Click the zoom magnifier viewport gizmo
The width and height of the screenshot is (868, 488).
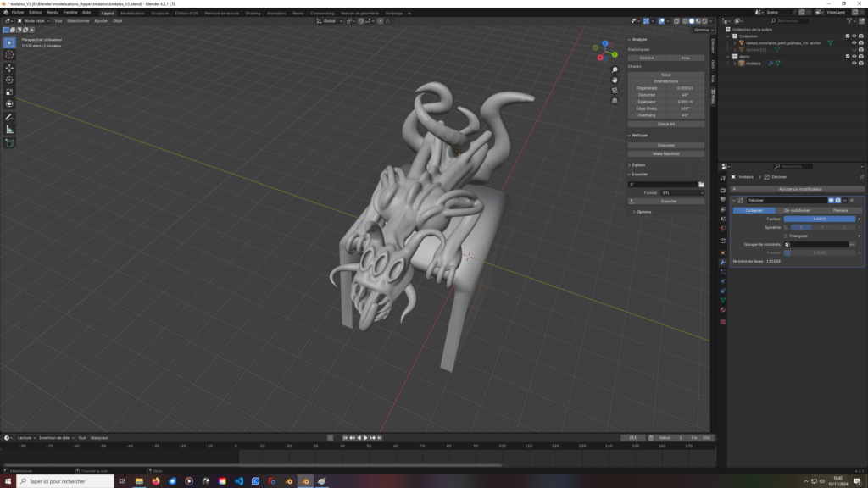pyautogui.click(x=615, y=69)
